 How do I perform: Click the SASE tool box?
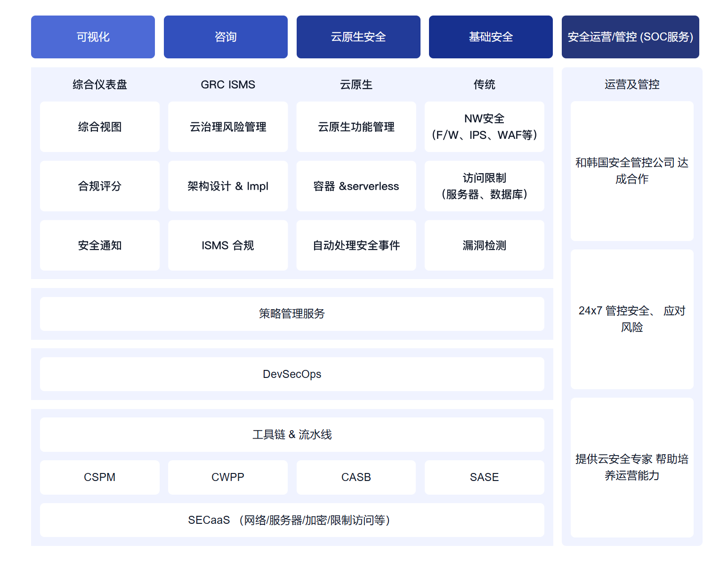484,477
